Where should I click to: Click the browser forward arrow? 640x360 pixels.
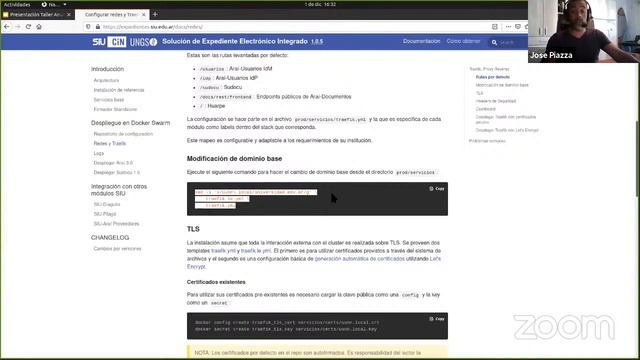coord(18,27)
